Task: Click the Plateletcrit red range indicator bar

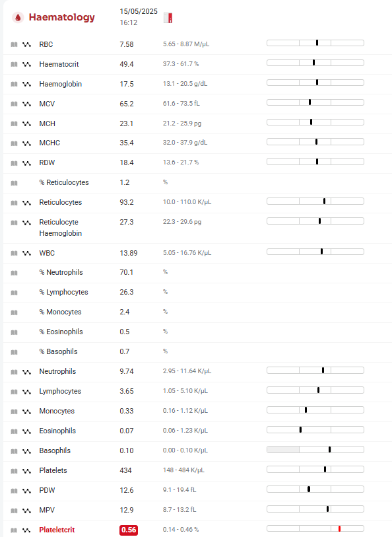Action: coord(315,529)
